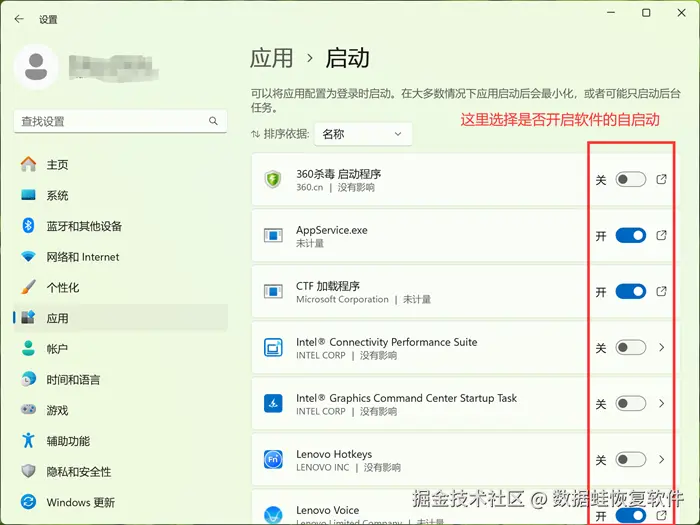Click the 个性化 paintbrush icon
The image size is (700, 525).
pyautogui.click(x=29, y=287)
